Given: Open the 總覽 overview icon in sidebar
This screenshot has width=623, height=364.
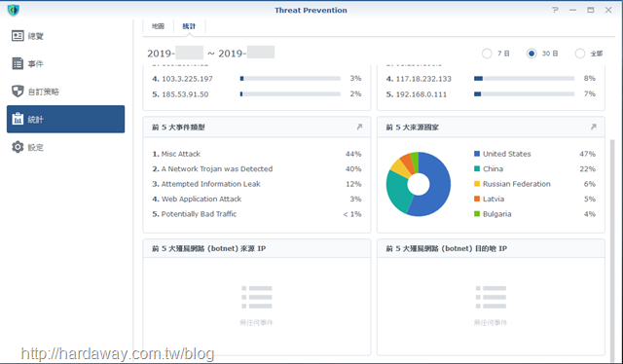Looking at the screenshot, I should point(18,36).
